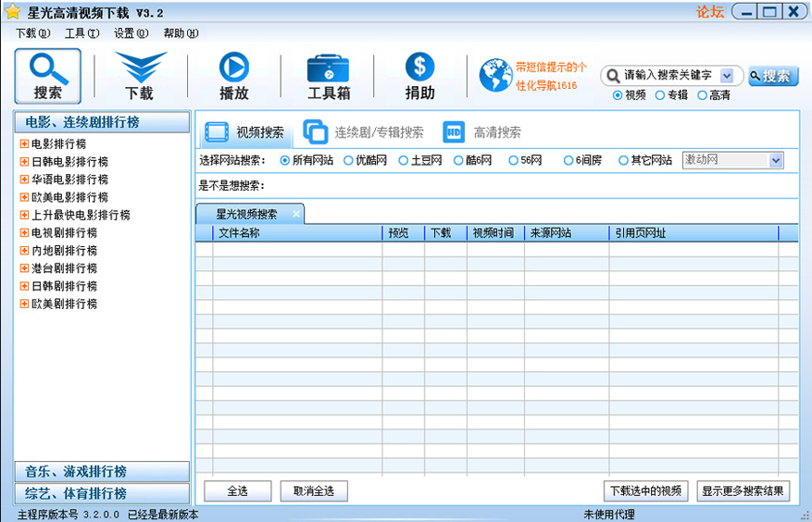Click the globe navigation icon
812x522 pixels.
tap(495, 76)
